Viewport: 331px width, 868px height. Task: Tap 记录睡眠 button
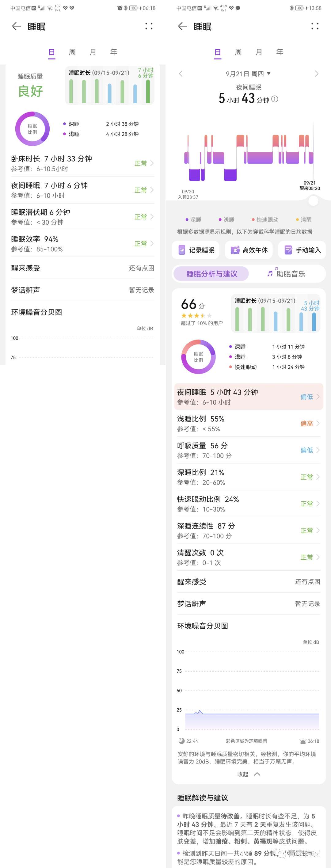(x=196, y=250)
